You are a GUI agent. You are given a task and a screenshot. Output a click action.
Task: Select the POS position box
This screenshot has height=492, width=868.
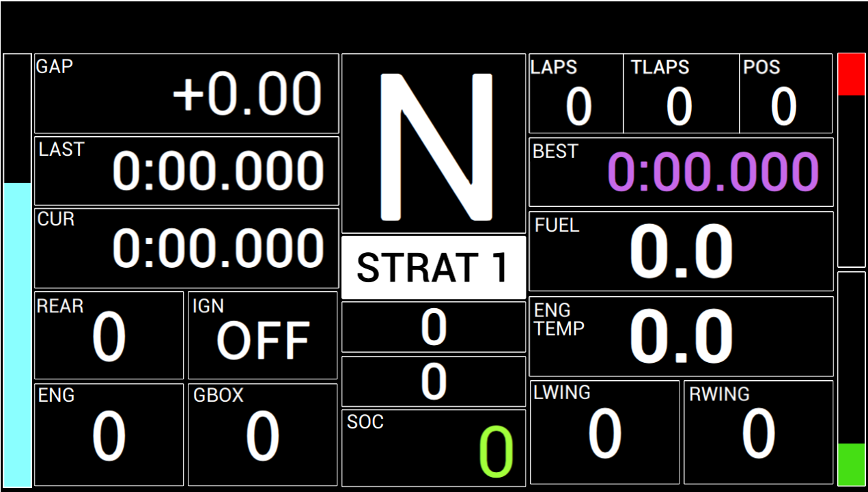[x=786, y=94]
